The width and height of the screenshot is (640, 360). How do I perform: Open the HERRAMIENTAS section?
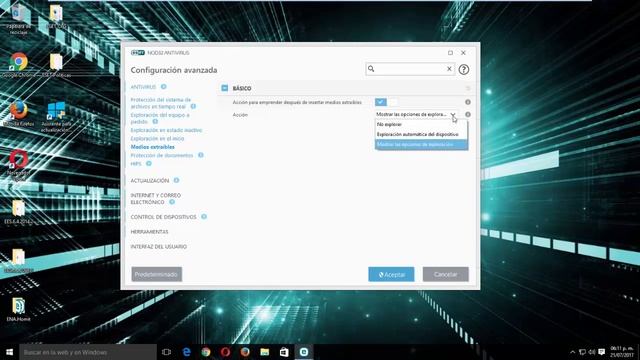pos(149,232)
